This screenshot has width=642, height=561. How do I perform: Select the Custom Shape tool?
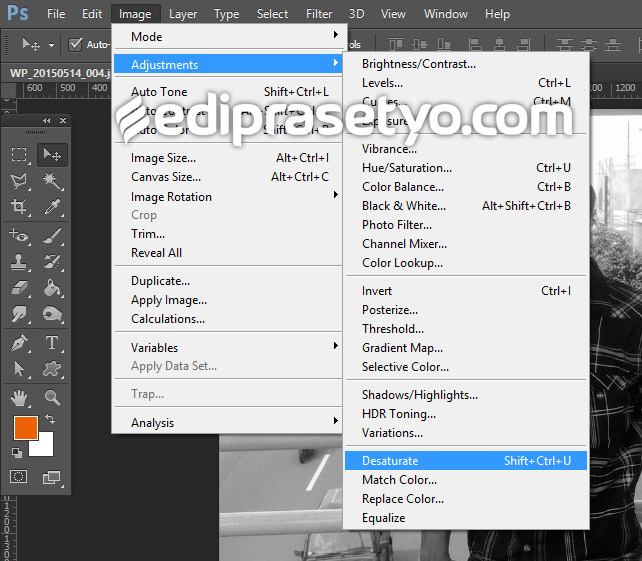[52, 369]
